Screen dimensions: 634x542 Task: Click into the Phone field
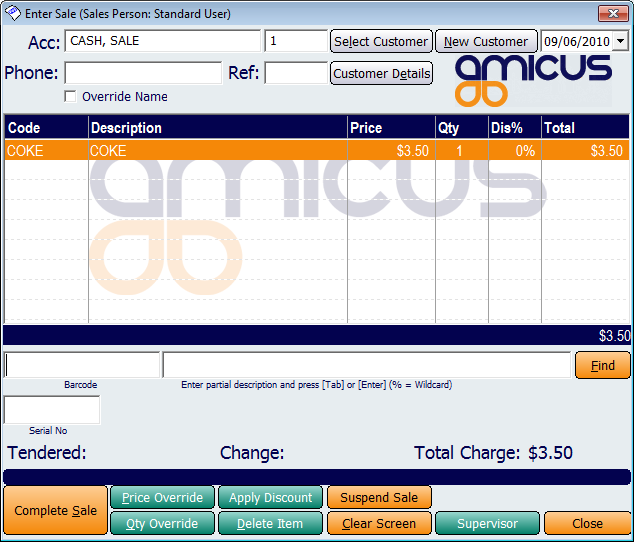[143, 73]
